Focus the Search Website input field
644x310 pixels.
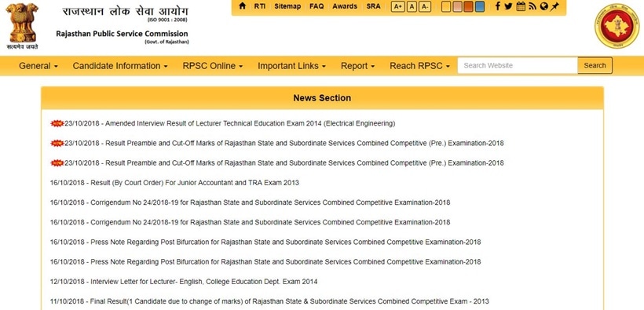point(518,65)
